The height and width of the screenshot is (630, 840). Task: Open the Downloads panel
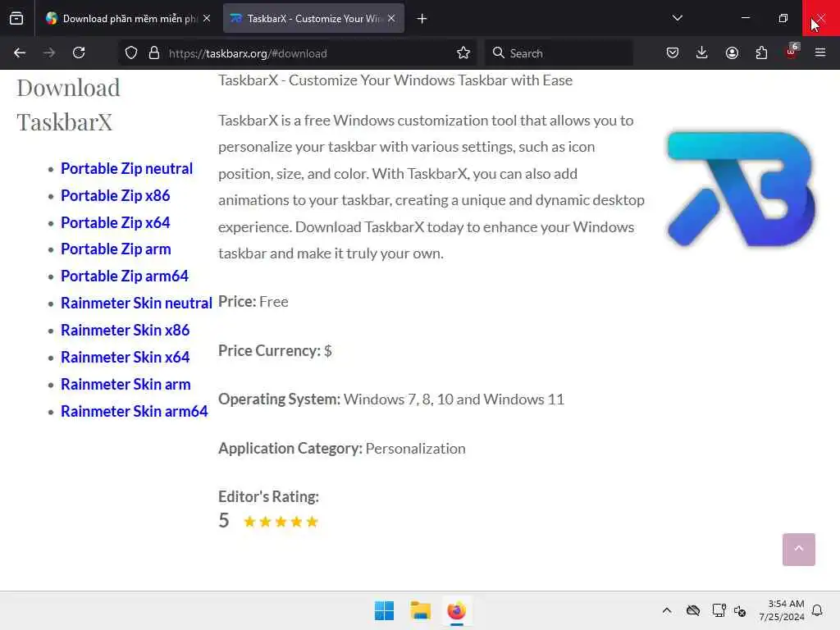(702, 52)
